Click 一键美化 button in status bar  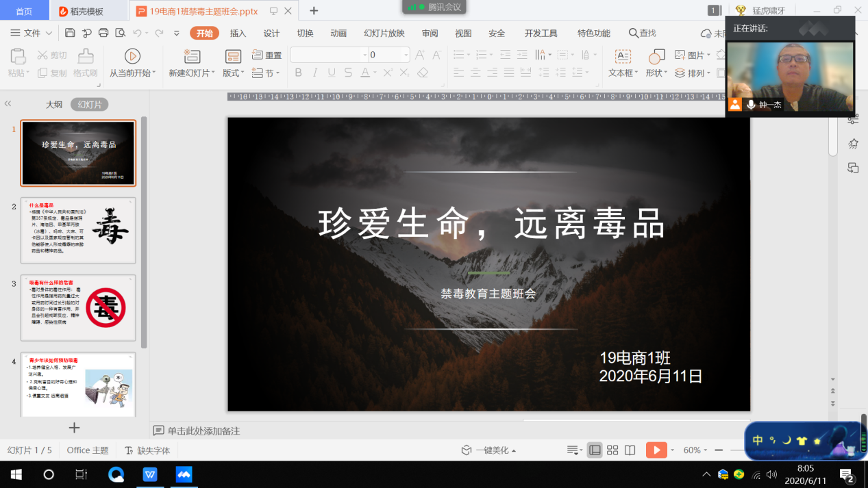tap(489, 450)
